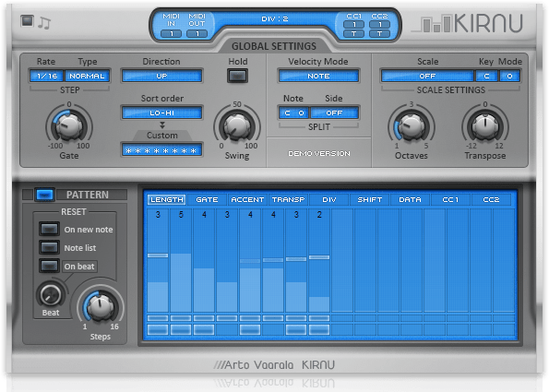Open the Scale dropdown showing OFF
549x392 pixels.
pos(427,76)
